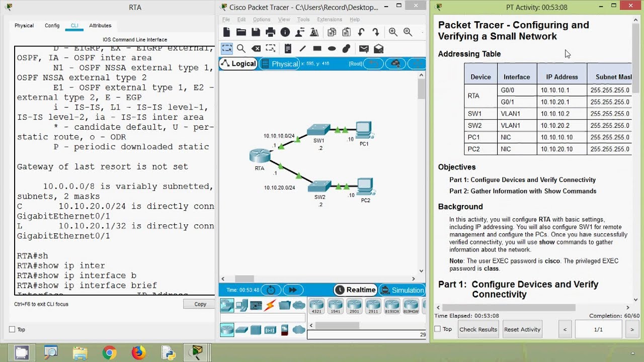Choose the Resize Shape tool
The height and width of the screenshot is (362, 644).
coord(270,49)
